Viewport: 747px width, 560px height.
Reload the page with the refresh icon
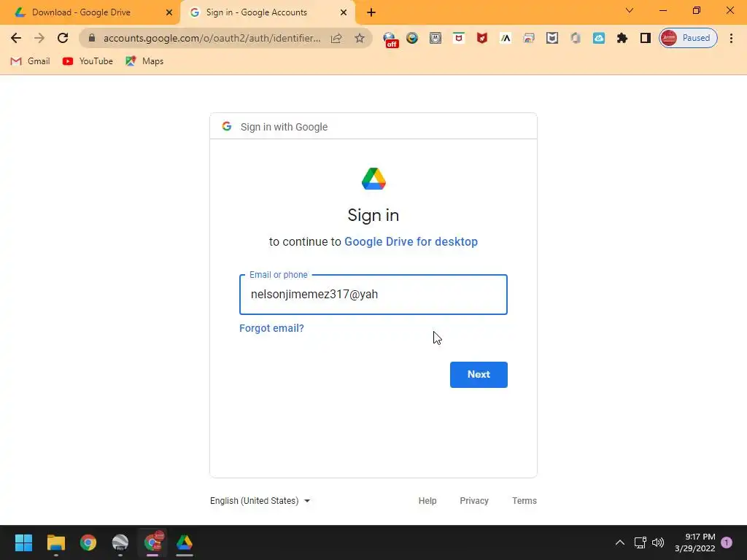coord(63,38)
